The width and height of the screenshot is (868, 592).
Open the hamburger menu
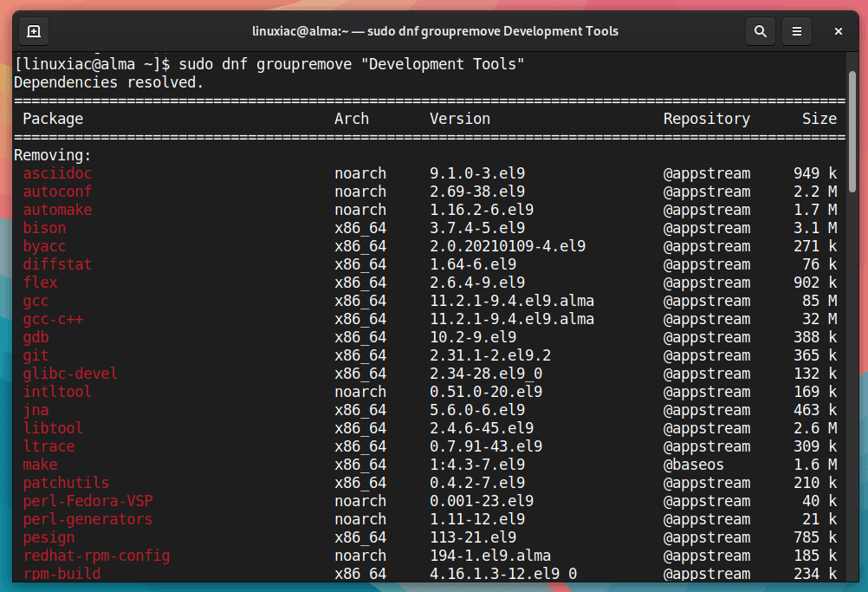[x=797, y=31]
